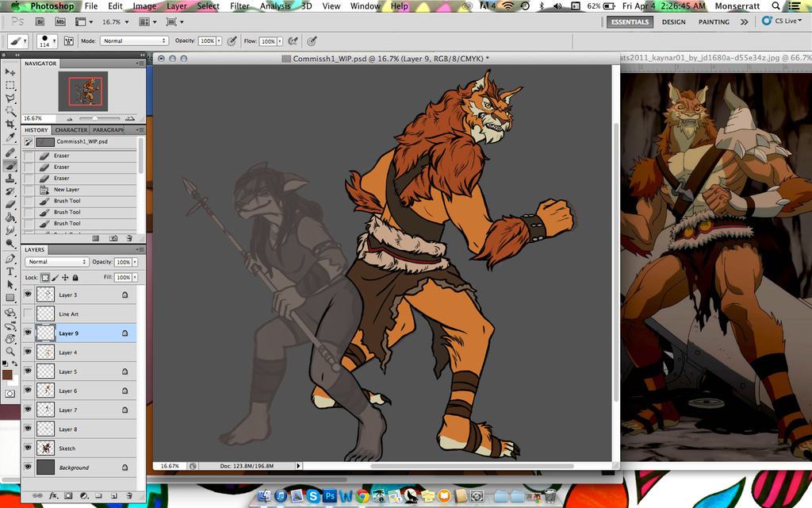
Task: Hide Layer 9 with its eye icon
Action: point(28,333)
